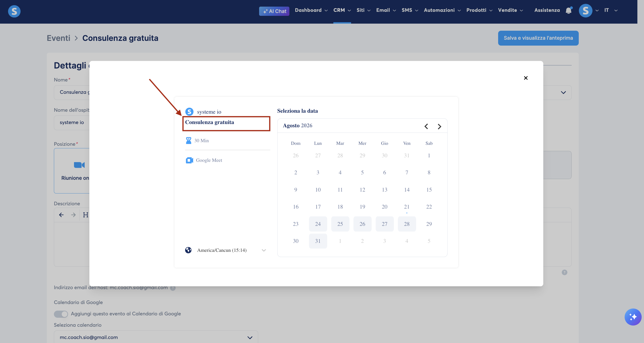Click the Nome dell'ospite input field
The image size is (644, 343).
(72, 123)
